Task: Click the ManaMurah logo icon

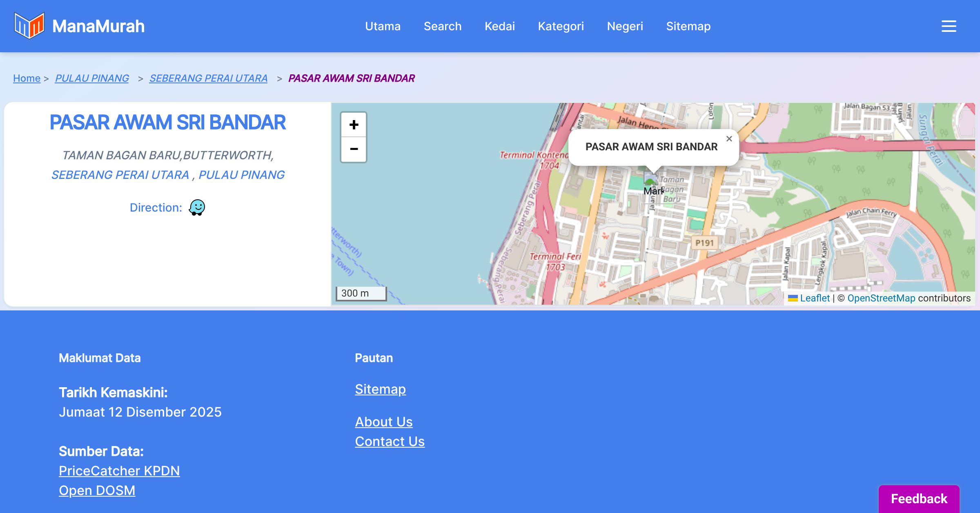Action: tap(29, 26)
